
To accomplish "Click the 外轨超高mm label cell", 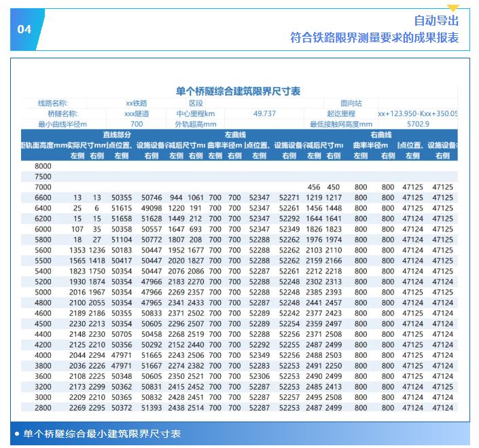I will tap(196, 124).
